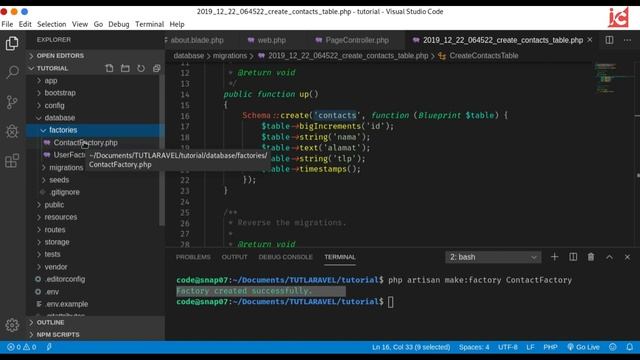
Task: Open the Go menu
Action: 98,24
